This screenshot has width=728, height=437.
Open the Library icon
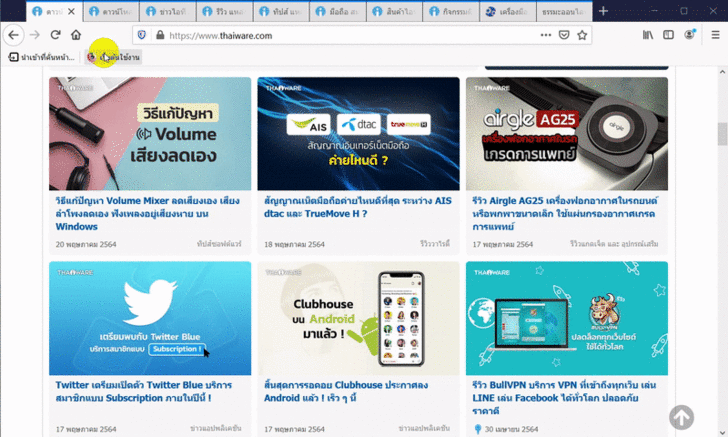(648, 35)
